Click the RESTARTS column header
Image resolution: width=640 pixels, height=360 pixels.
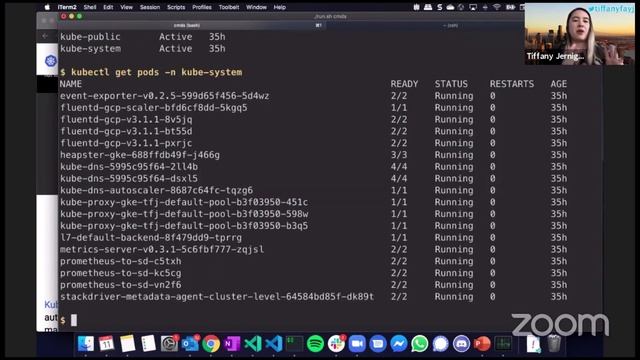(x=512, y=84)
